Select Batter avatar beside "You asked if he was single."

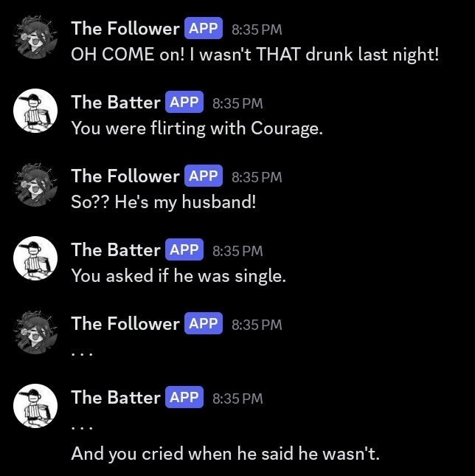tap(35, 259)
